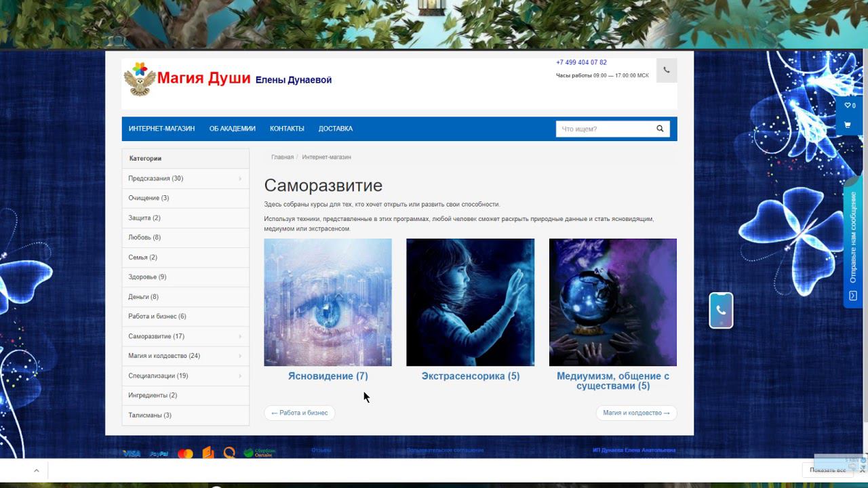Expand the Магия и колдовство (24) arrow
Image resolution: width=868 pixels, height=488 pixels.
[240, 357]
